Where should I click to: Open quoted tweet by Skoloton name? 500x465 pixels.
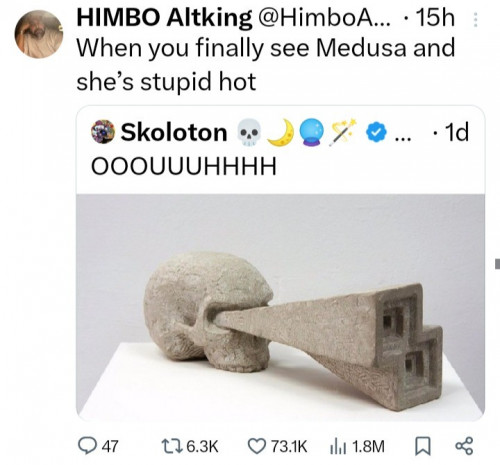pos(174,132)
